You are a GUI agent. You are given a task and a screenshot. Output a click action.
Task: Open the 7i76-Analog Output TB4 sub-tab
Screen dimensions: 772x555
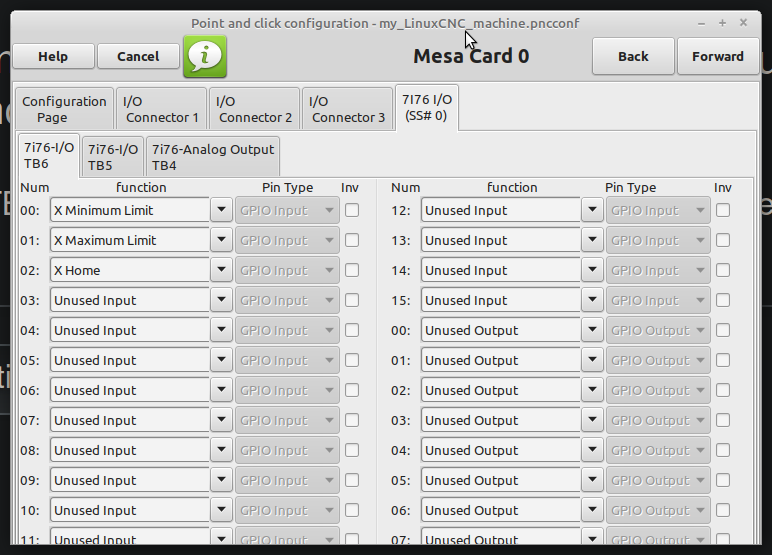pos(213,157)
